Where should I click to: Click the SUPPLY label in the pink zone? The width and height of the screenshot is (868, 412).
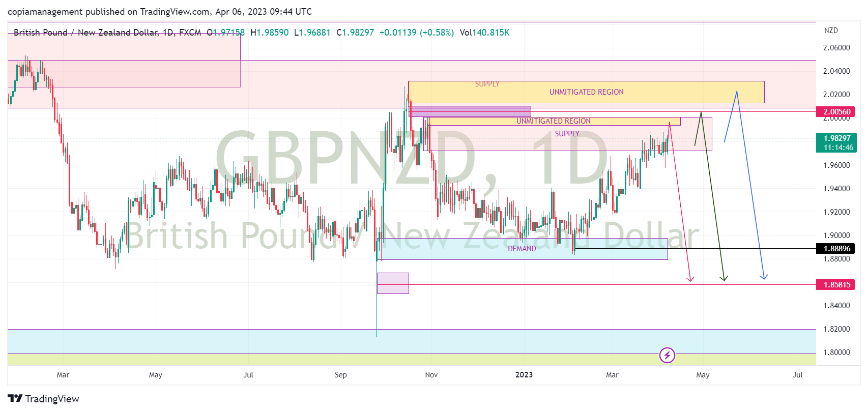(x=567, y=134)
